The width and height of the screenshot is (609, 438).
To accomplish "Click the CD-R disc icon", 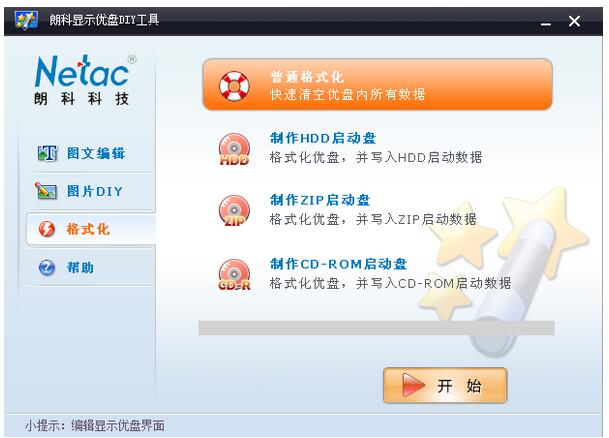I will (234, 275).
